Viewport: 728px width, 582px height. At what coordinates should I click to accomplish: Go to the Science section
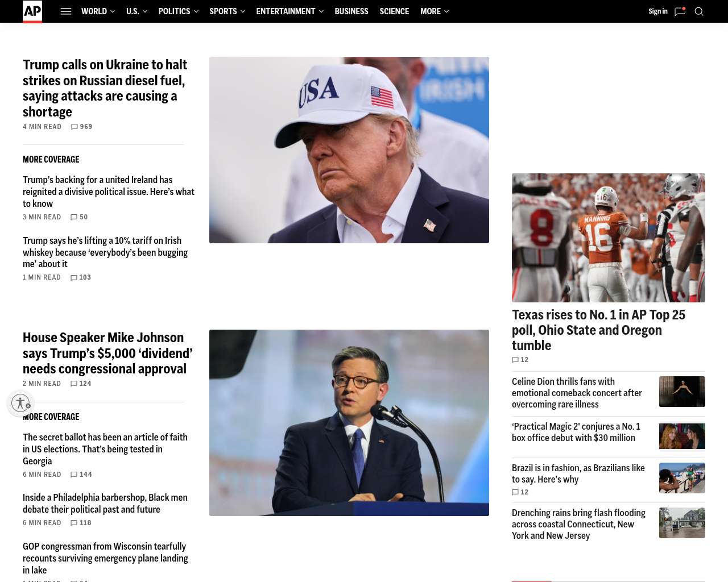(394, 11)
